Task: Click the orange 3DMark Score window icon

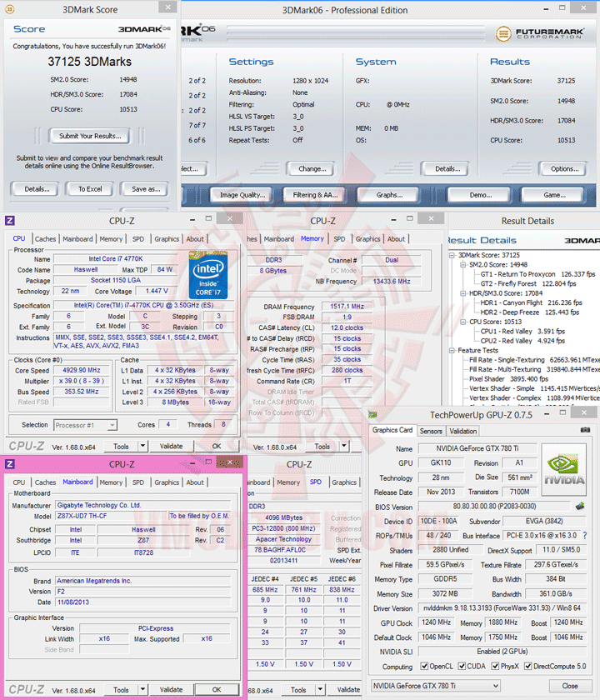Action: pos(9,8)
